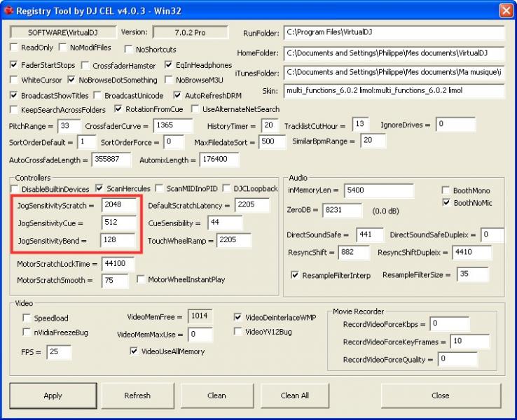Click the RunFolder path field

coord(394,33)
